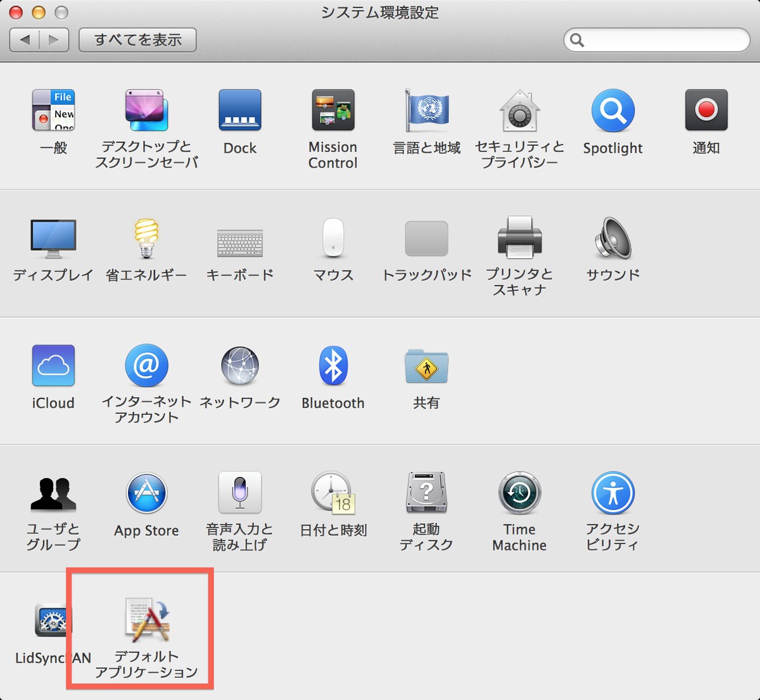Open 日付と時刻 preferences

[333, 493]
